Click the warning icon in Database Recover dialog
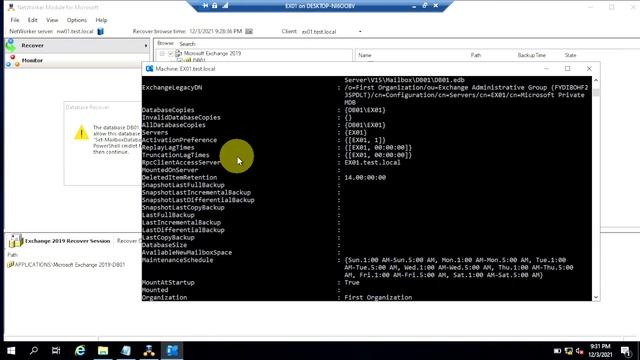This screenshot has width=640, height=360. 81,133
